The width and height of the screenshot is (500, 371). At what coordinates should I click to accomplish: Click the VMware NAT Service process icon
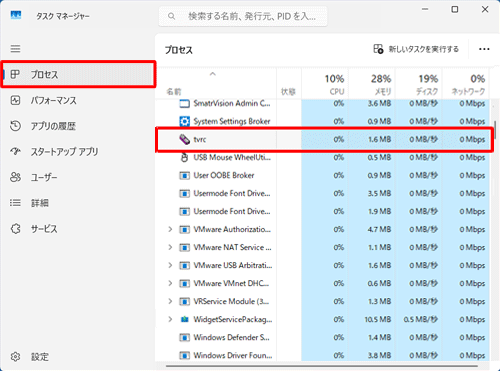[184, 247]
